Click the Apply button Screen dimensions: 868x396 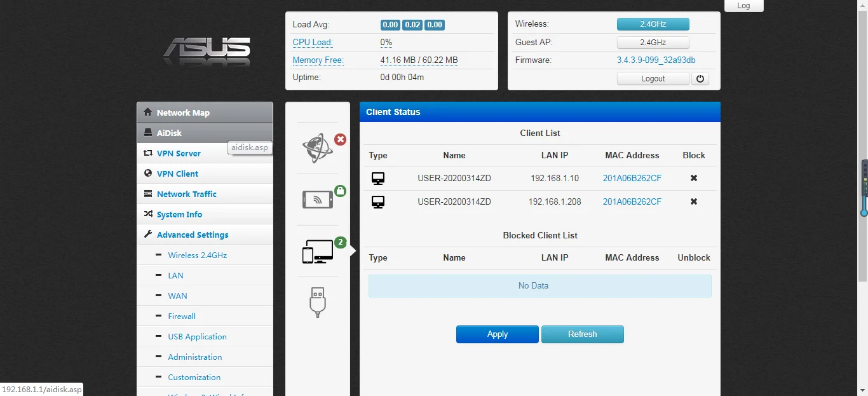(498, 334)
